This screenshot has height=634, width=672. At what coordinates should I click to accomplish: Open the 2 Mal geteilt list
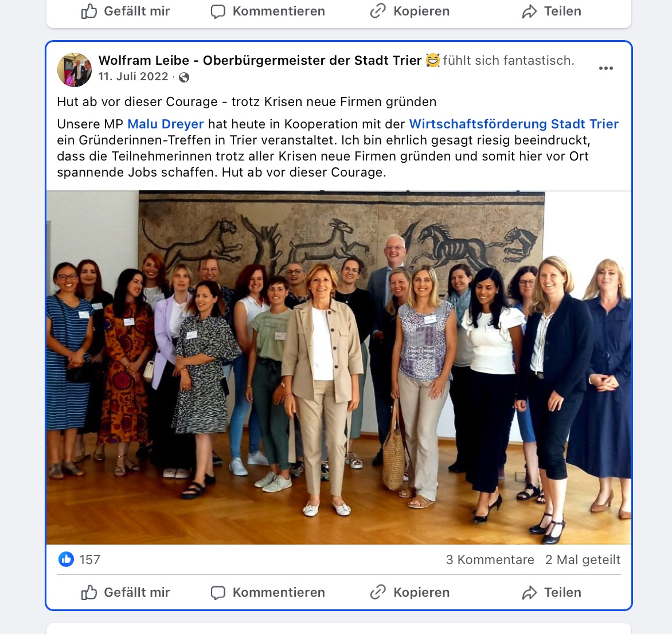pyautogui.click(x=583, y=559)
